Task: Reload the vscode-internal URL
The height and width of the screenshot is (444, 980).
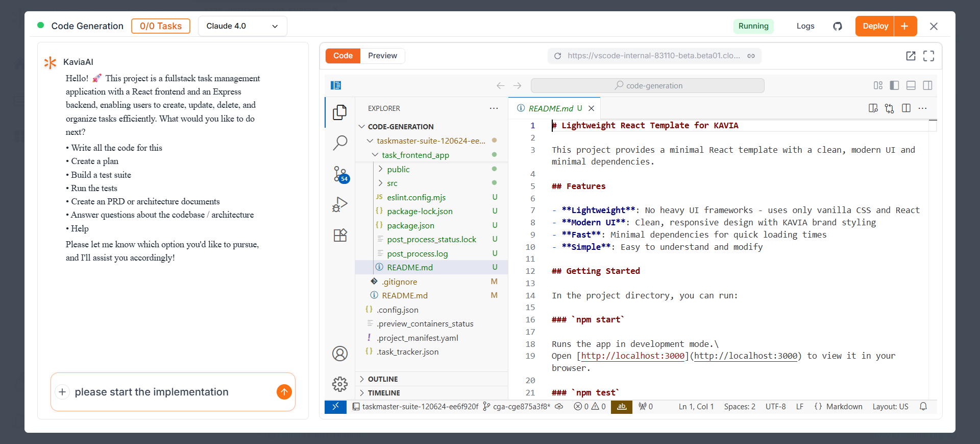Action: pos(557,56)
